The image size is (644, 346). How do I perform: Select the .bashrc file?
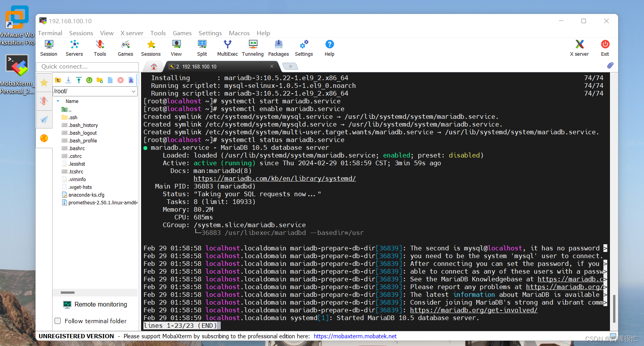[73, 148]
